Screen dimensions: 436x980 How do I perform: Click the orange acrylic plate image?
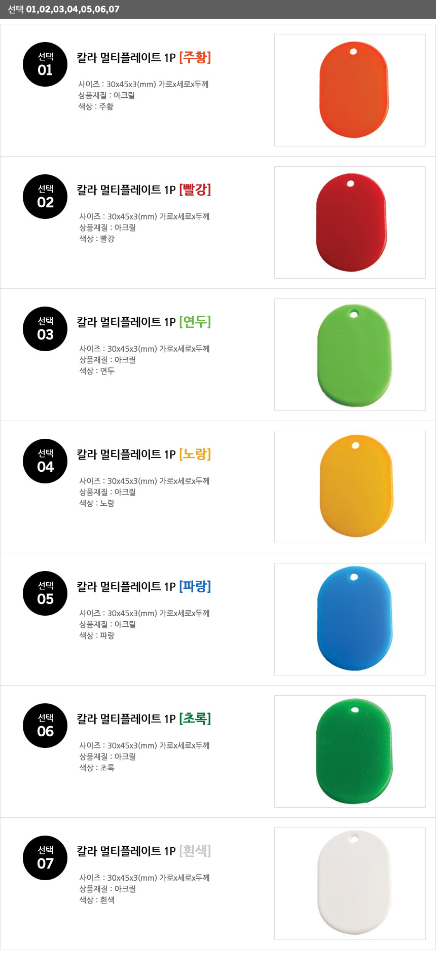[353, 90]
